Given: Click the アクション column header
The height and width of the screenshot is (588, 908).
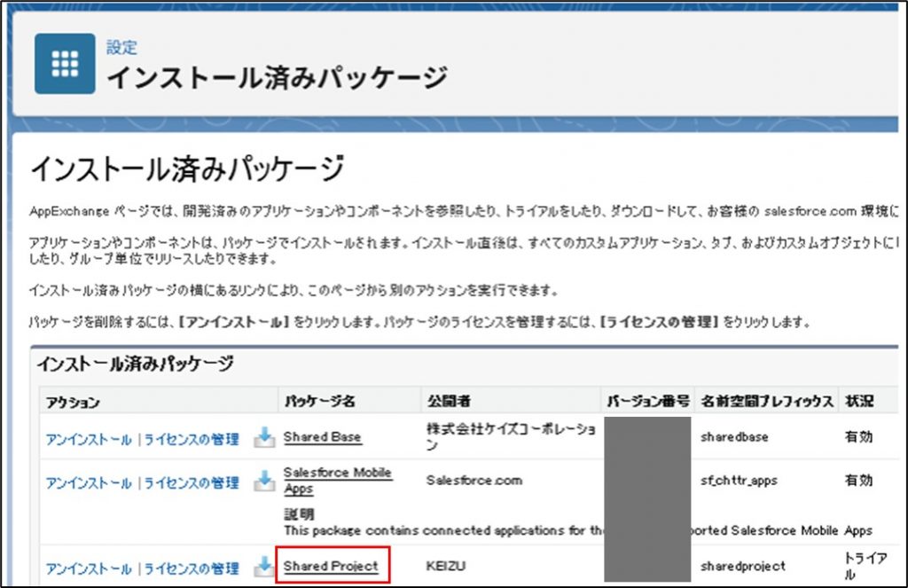Looking at the screenshot, I should coord(73,402).
